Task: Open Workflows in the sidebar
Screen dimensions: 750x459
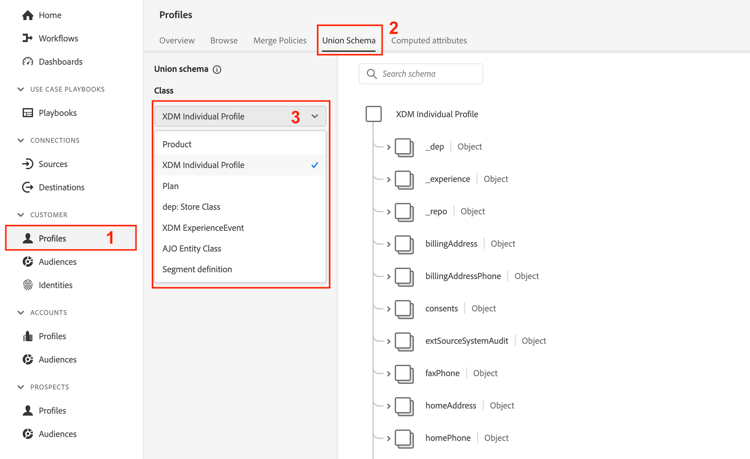Action: [x=58, y=38]
